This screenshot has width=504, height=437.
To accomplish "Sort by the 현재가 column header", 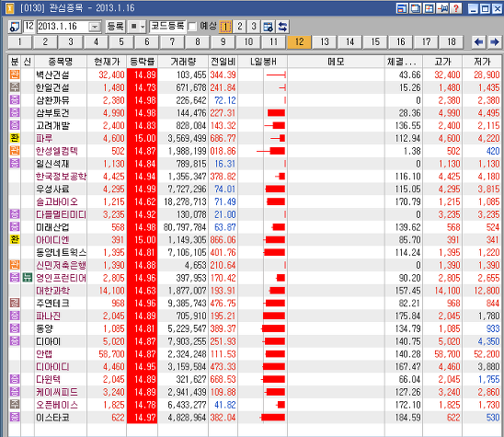I will tap(107, 62).
